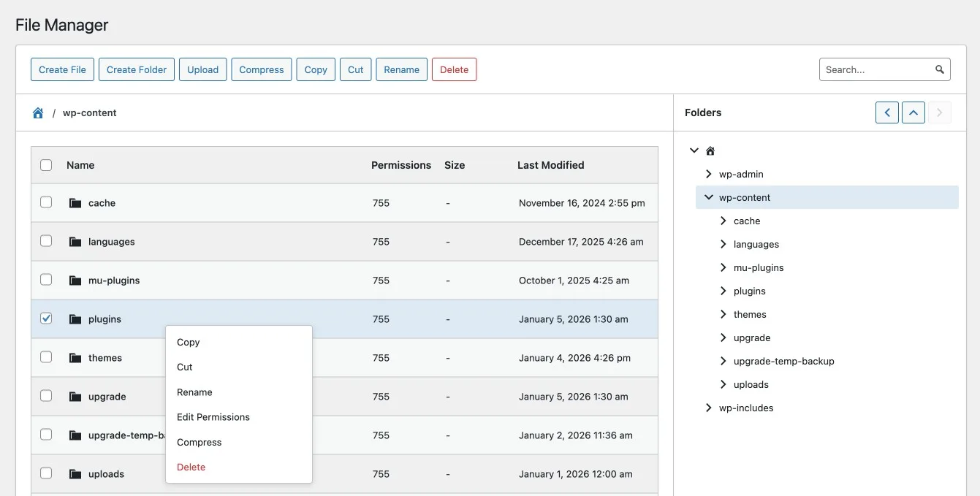The height and width of the screenshot is (496, 980).
Task: Check the mu-plugins folder checkbox
Action: 46,280
